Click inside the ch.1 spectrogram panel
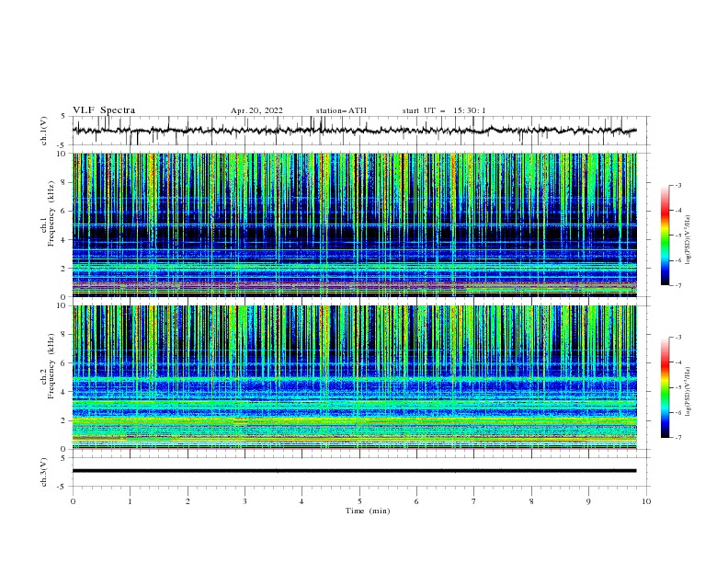 (x=355, y=224)
